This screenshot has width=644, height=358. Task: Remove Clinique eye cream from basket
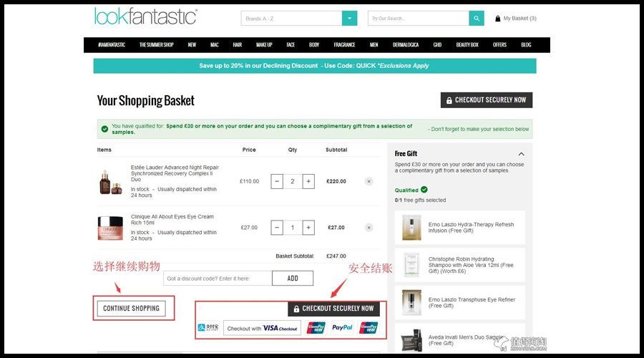pyautogui.click(x=369, y=228)
